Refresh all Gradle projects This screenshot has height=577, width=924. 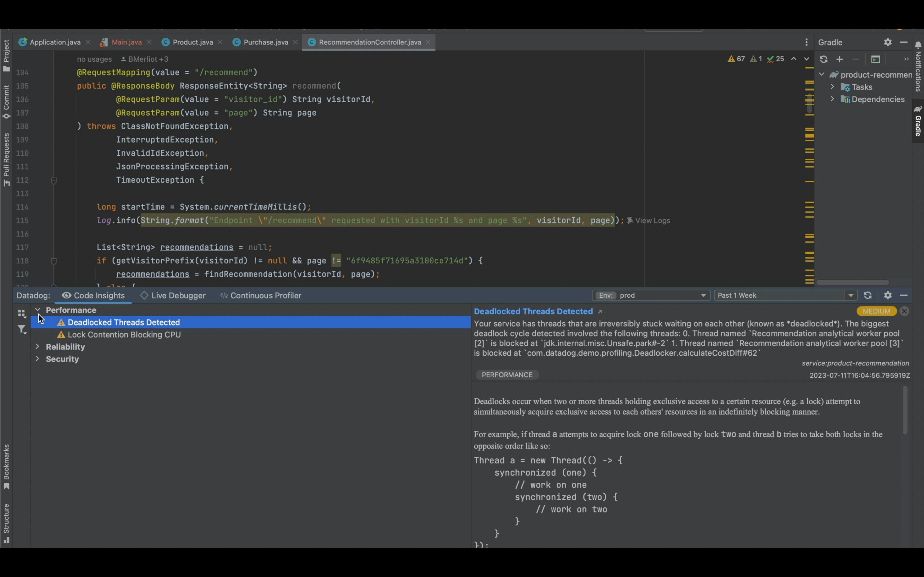pos(824,59)
